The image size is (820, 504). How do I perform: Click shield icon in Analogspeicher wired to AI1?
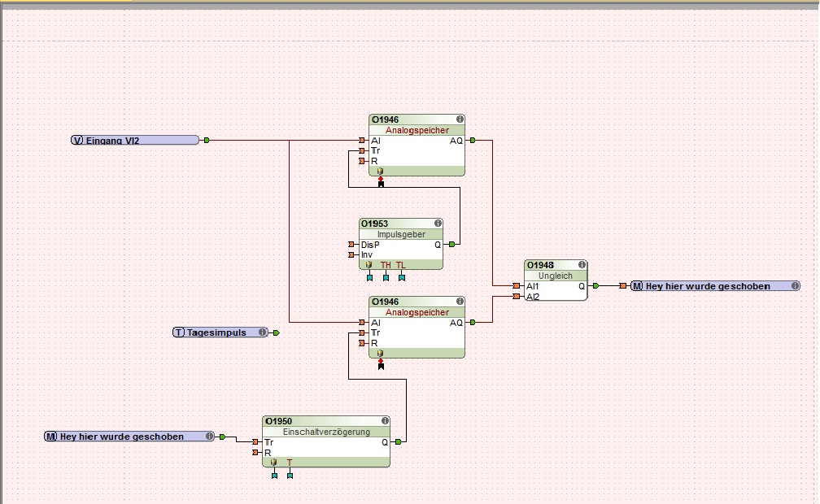380,172
